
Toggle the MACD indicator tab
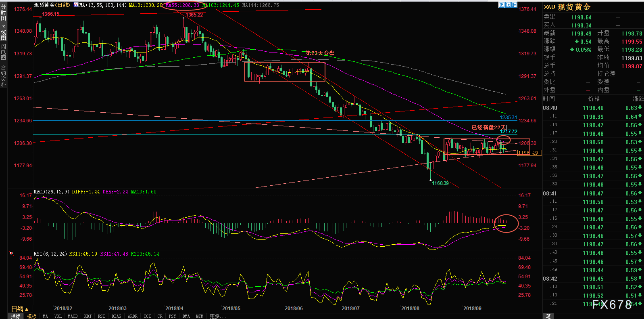click(73, 316)
